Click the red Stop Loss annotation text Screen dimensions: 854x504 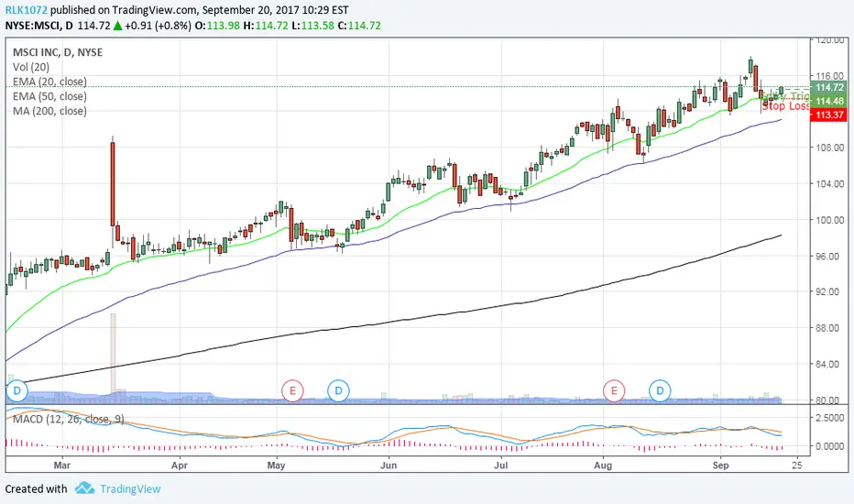click(785, 106)
